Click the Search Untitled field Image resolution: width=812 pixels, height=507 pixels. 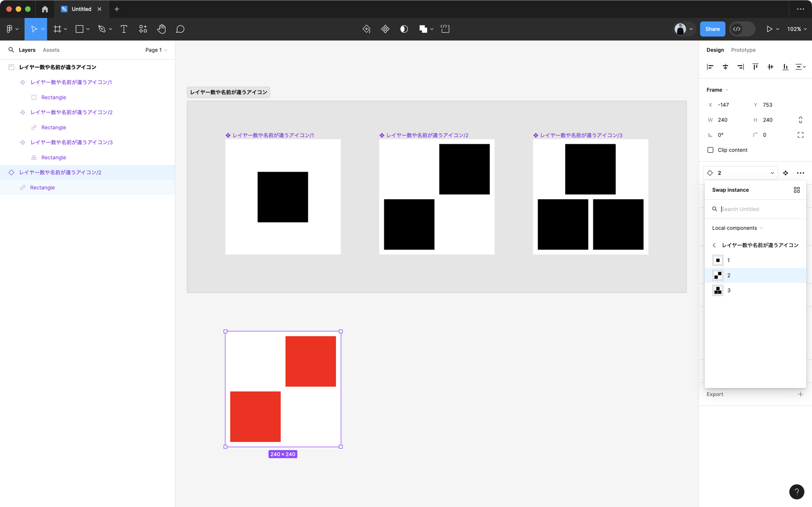[x=756, y=209]
